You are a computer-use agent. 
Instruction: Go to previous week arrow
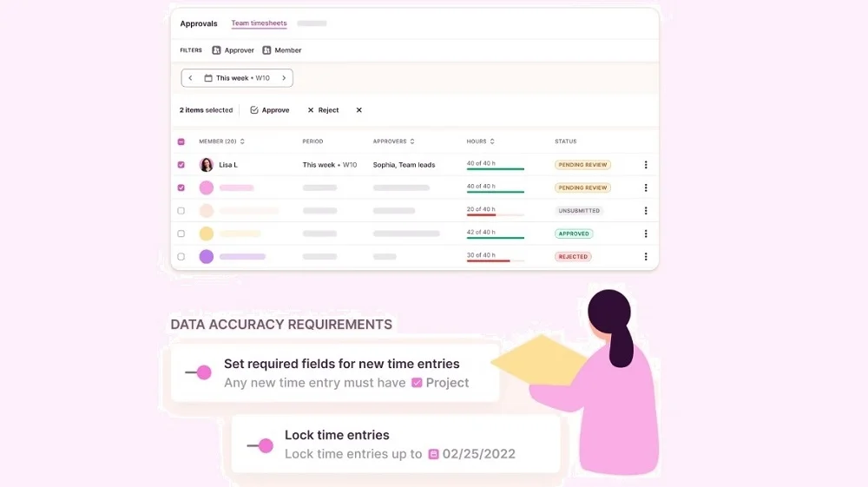click(x=191, y=78)
